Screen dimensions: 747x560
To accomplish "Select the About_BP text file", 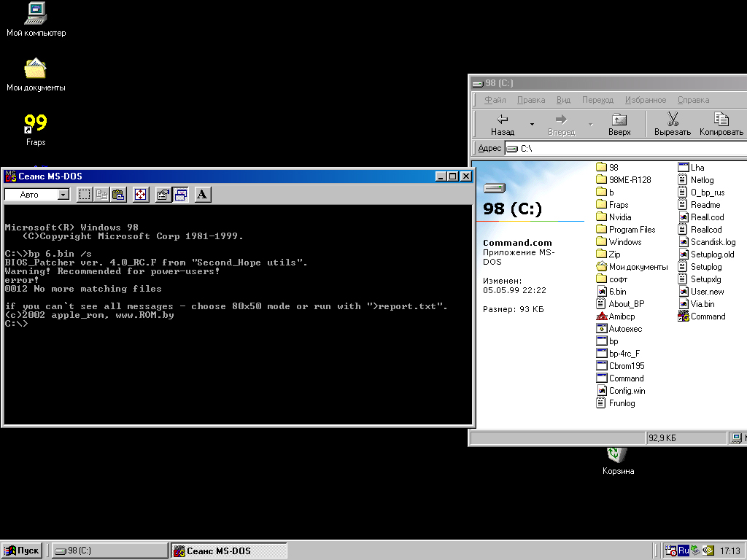I will click(620, 304).
